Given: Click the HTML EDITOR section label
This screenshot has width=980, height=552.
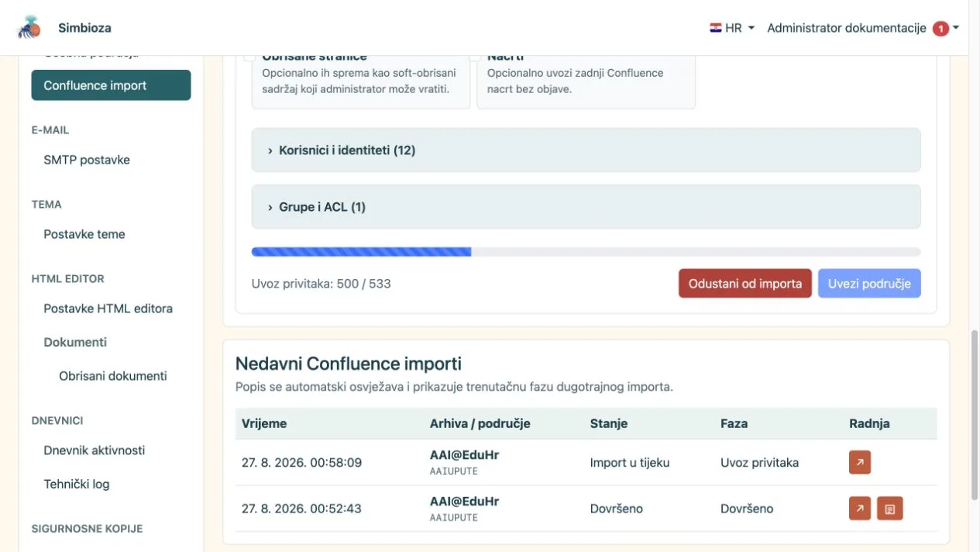Looking at the screenshot, I should pyautogui.click(x=67, y=279).
